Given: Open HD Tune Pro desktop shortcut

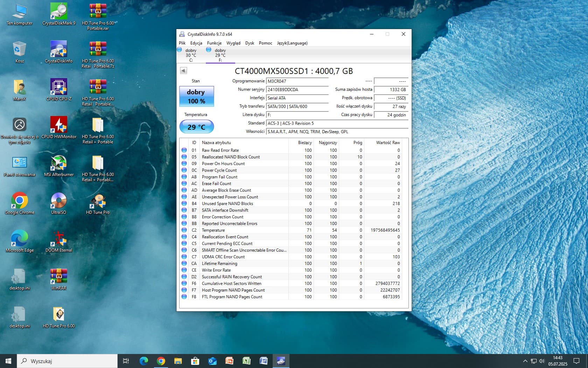Looking at the screenshot, I should tap(98, 203).
